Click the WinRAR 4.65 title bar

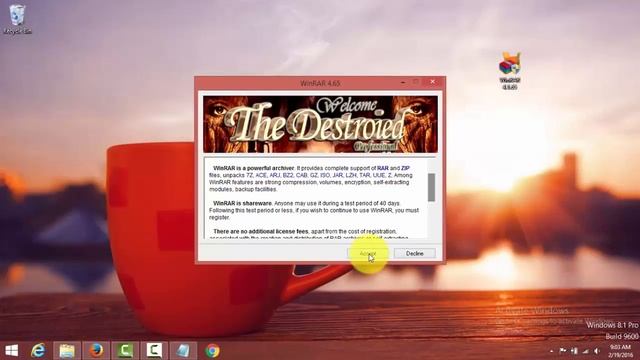tap(320, 83)
